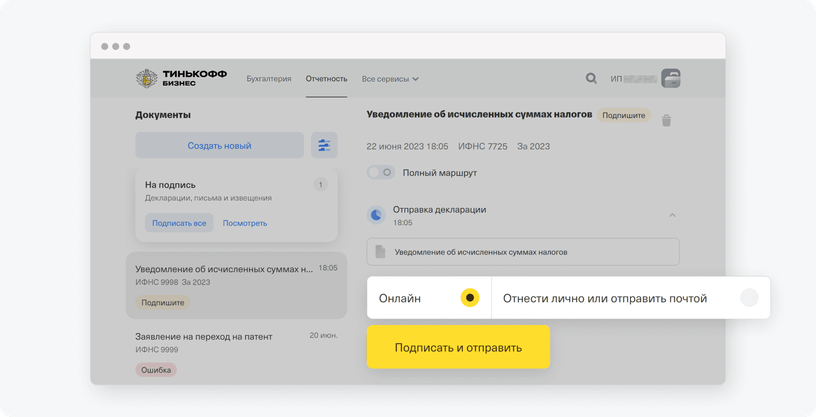
Task: Click the Подпишите badge in documents list
Action: pos(163,302)
